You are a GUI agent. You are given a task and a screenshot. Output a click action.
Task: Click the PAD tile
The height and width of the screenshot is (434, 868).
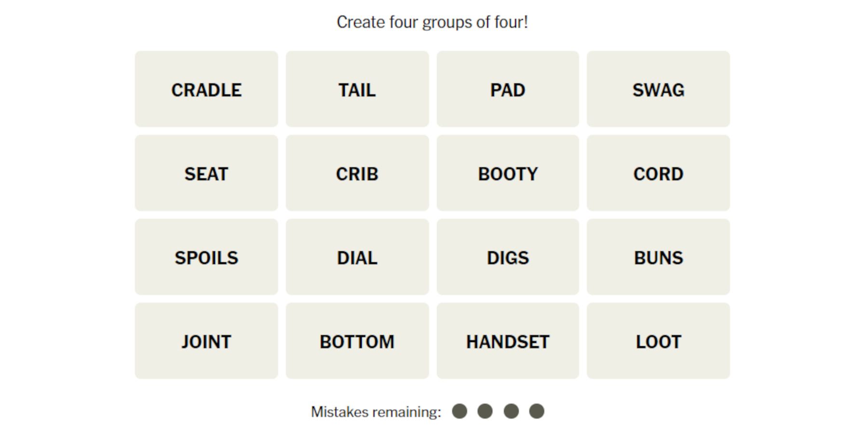508,89
